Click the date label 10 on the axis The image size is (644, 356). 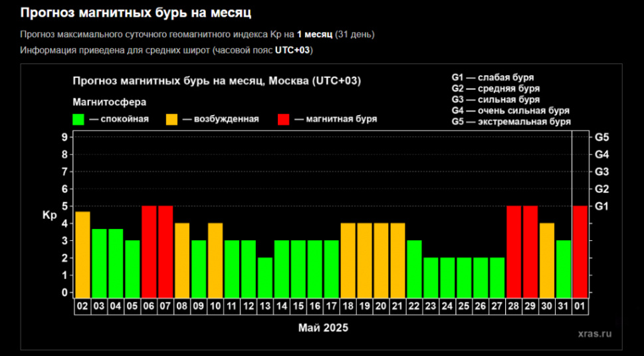click(215, 307)
